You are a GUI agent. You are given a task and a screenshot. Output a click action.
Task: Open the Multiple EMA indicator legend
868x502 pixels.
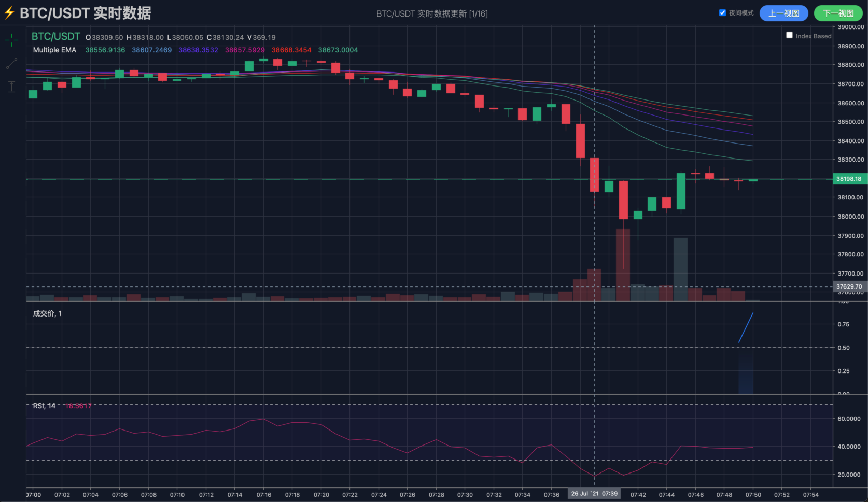pos(54,50)
